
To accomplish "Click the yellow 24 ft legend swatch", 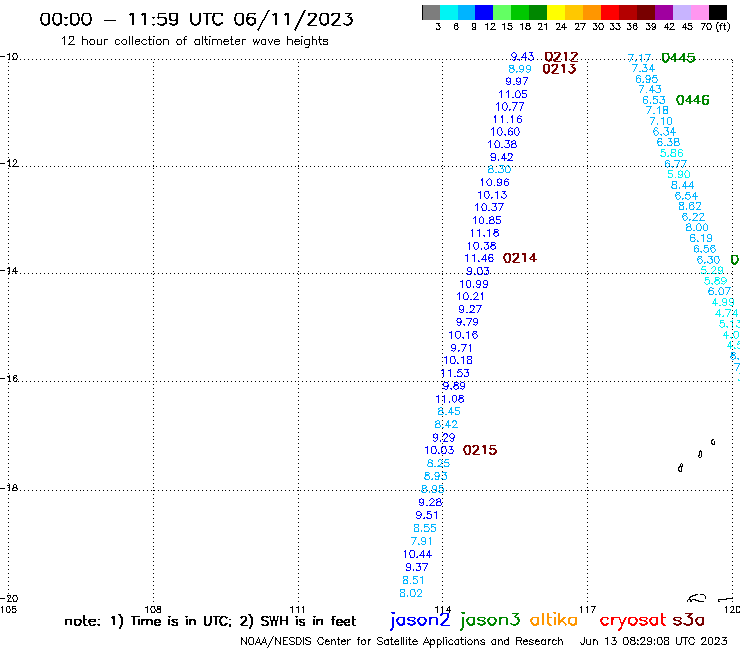I will (x=556, y=12).
